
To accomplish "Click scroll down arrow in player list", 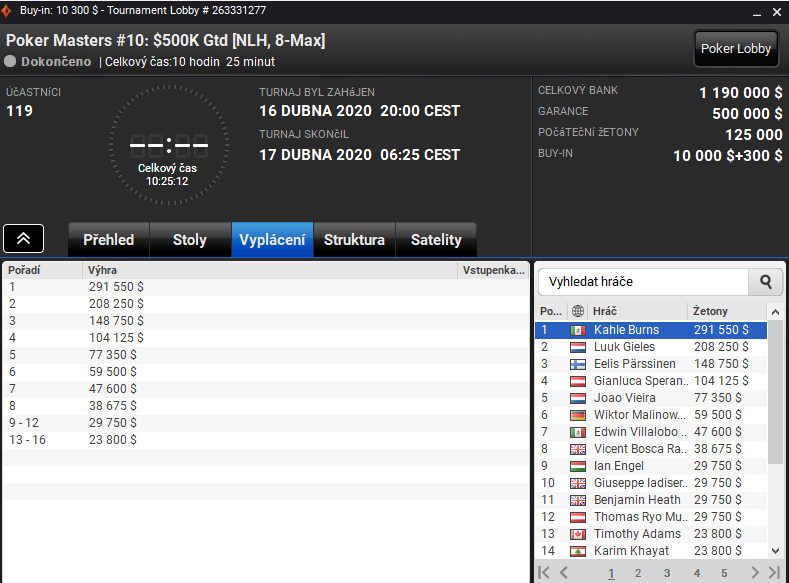I will click(775, 551).
